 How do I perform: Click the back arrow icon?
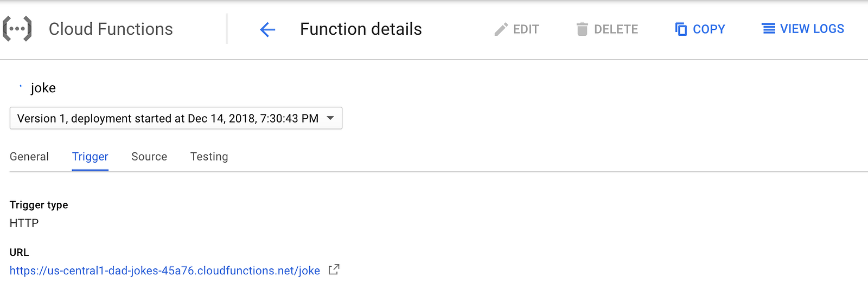click(267, 29)
